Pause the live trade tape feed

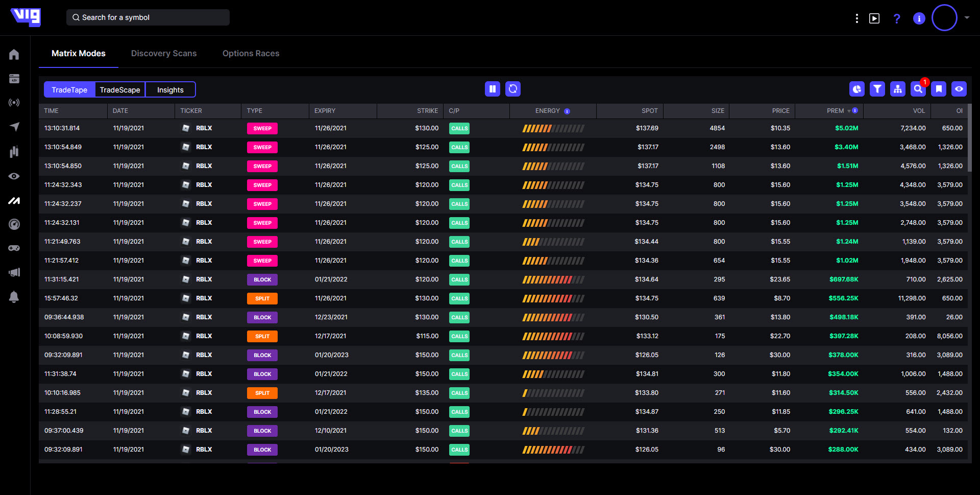[493, 89]
